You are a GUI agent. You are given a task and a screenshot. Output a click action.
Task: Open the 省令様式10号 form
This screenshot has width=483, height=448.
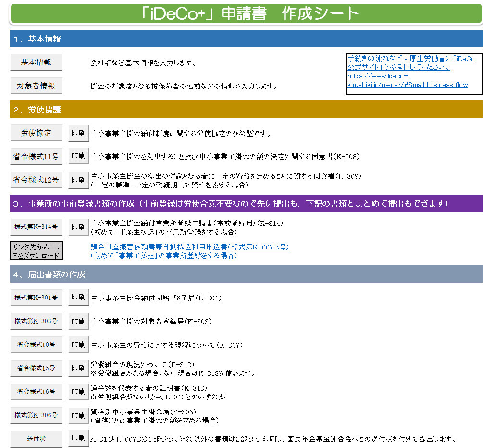[37, 345]
